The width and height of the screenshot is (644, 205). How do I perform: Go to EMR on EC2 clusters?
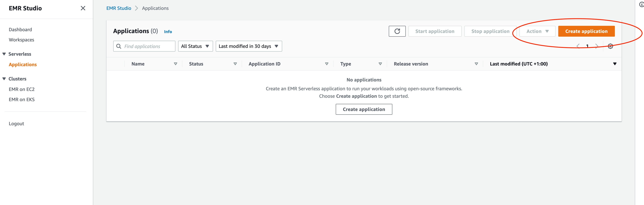(x=22, y=89)
